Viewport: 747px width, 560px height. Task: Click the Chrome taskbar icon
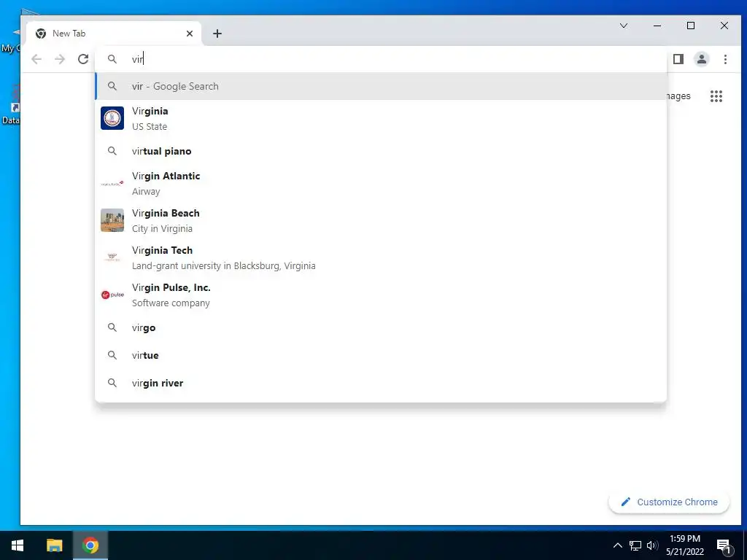90,545
